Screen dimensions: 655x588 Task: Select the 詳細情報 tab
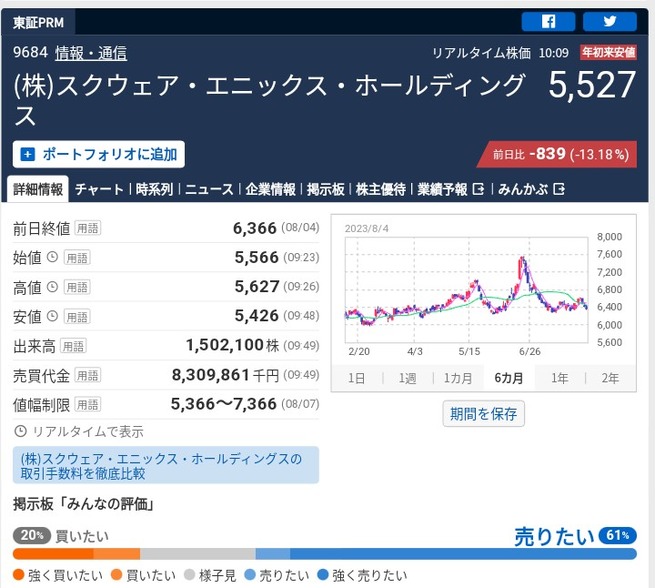38,189
